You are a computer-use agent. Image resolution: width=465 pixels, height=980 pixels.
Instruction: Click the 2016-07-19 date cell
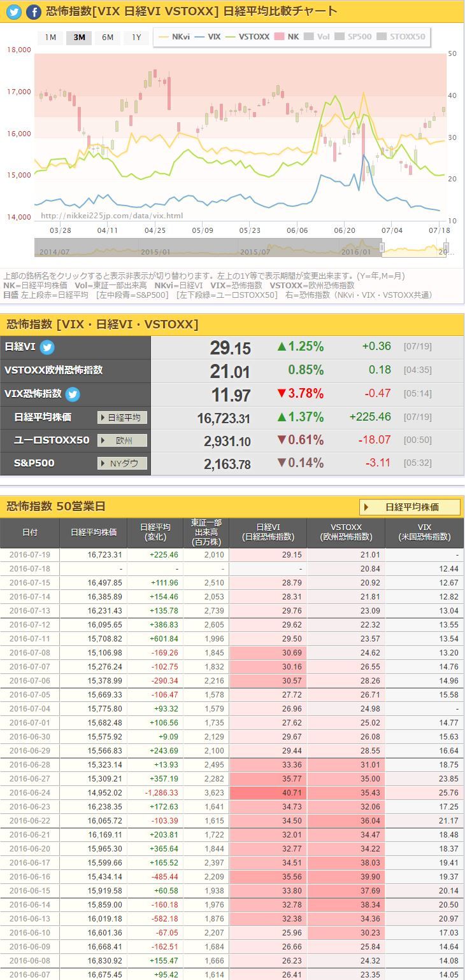point(30,555)
